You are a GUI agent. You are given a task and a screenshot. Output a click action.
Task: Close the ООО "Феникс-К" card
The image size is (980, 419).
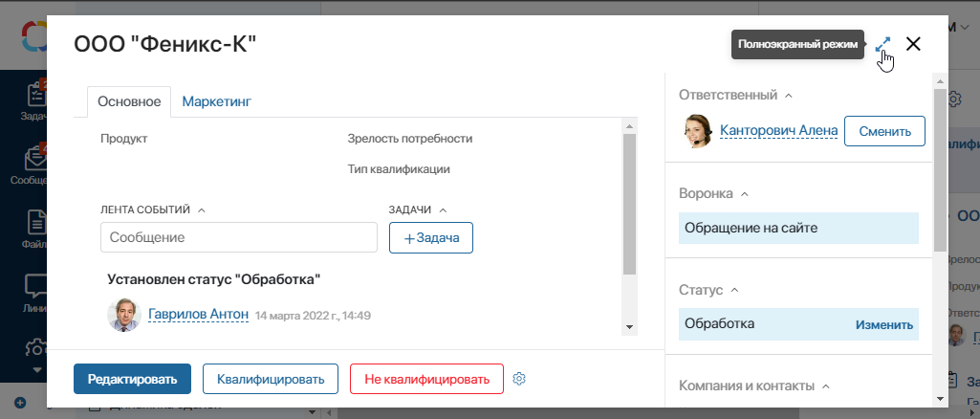pos(913,44)
